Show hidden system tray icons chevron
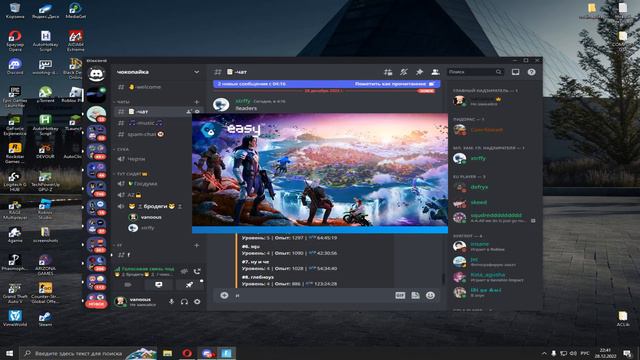 tap(544, 353)
